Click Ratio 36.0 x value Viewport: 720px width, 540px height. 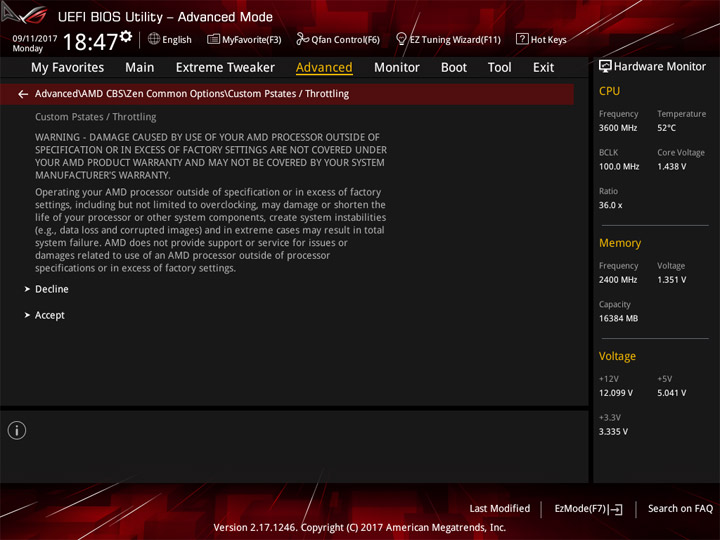pyautogui.click(x=610, y=205)
